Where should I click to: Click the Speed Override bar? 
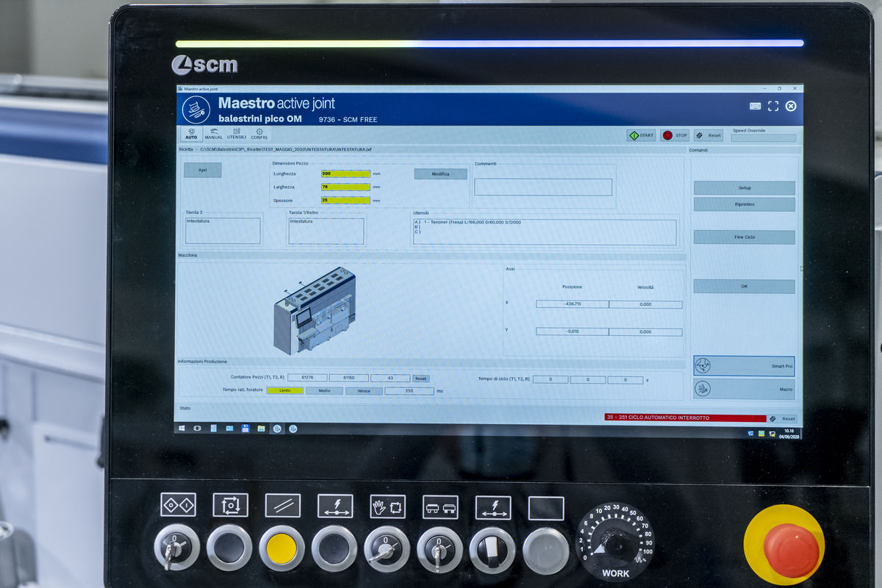764,138
